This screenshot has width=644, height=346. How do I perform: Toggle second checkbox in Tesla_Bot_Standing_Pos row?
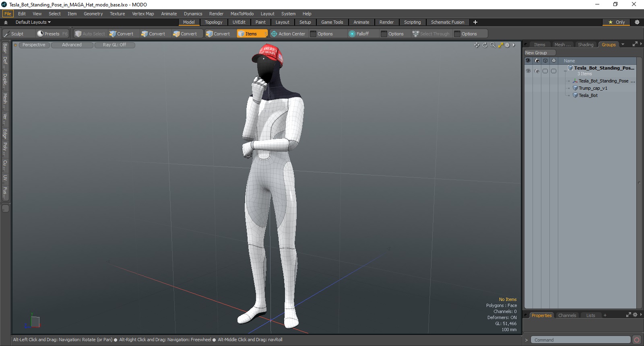554,71
